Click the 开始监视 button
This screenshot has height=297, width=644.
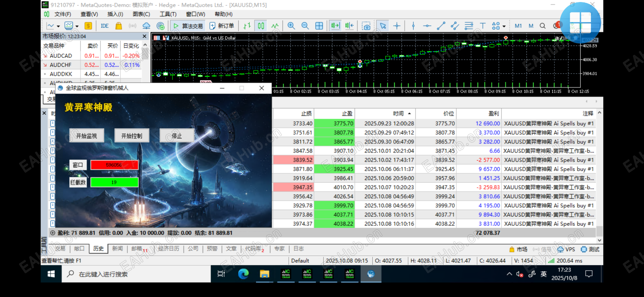87,136
